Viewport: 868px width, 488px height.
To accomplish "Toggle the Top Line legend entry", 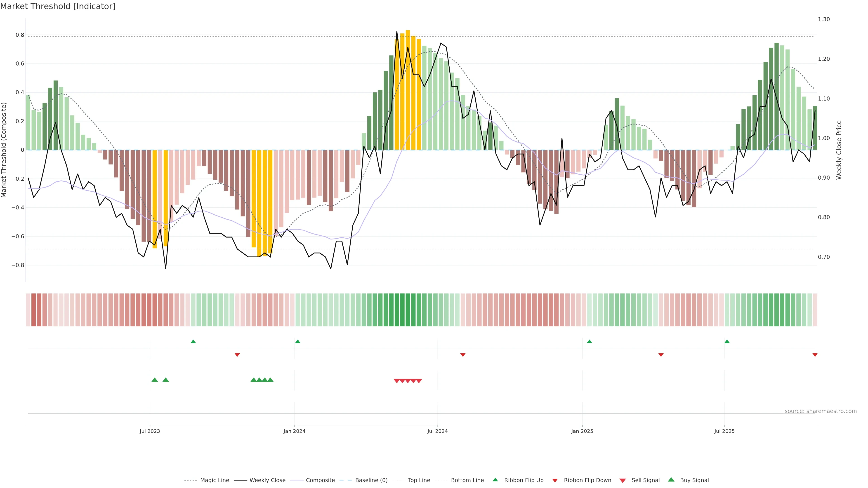I will [x=419, y=480].
